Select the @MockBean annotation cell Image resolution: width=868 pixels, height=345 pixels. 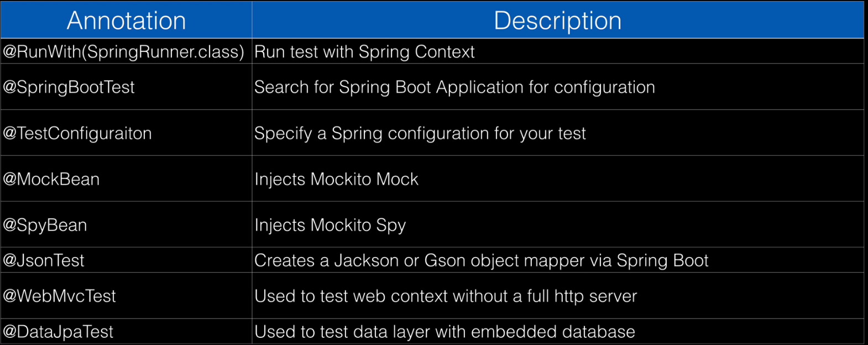tap(51, 179)
